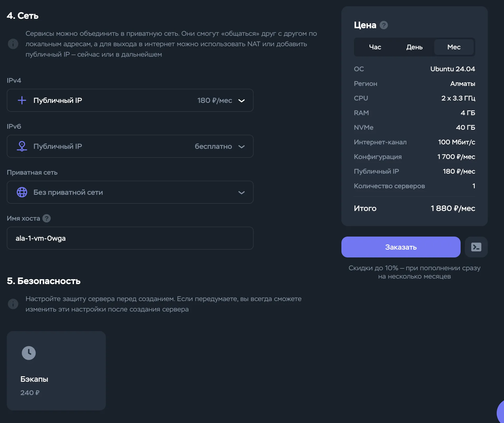
Task: Click the globe icon in private network field
Action: (x=22, y=192)
